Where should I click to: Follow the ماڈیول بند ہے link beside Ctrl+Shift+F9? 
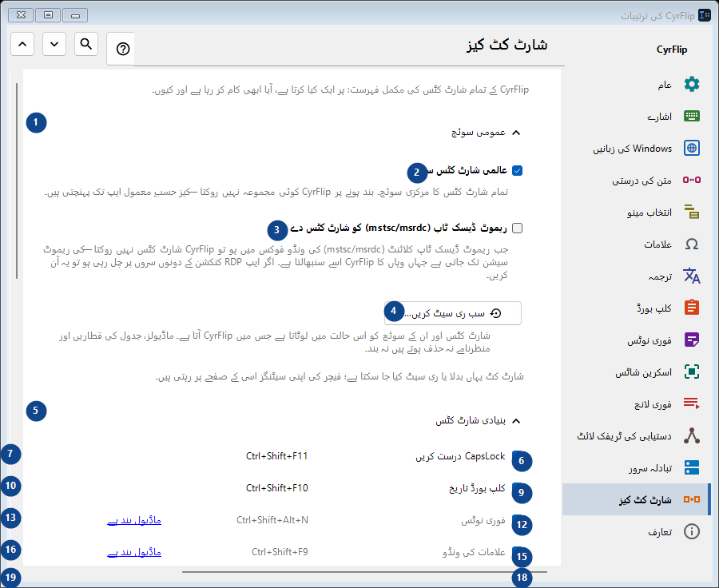click(x=134, y=552)
